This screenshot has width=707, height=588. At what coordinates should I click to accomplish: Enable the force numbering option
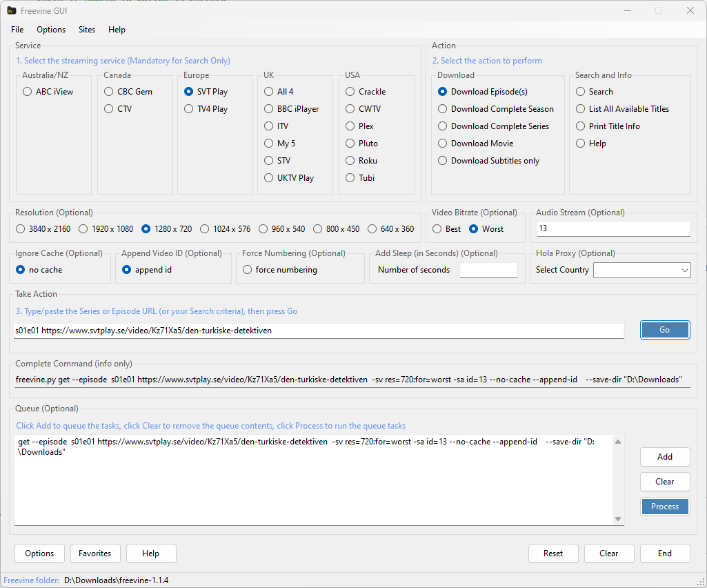[248, 270]
